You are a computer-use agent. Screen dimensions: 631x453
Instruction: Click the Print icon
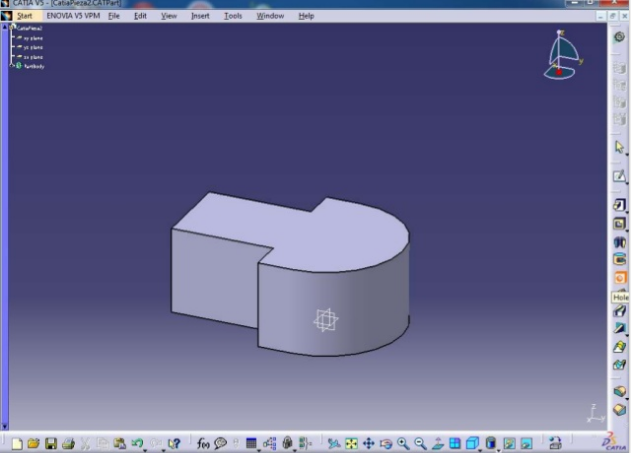(68, 443)
